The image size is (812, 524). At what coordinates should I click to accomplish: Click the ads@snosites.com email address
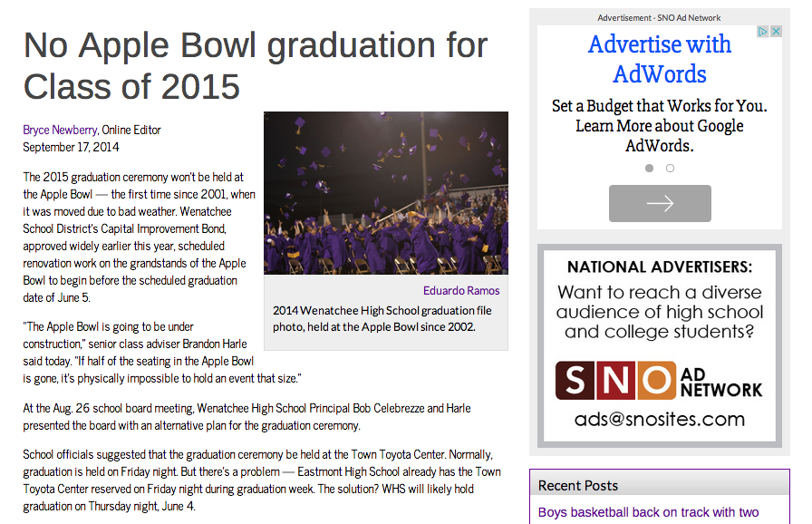(659, 420)
